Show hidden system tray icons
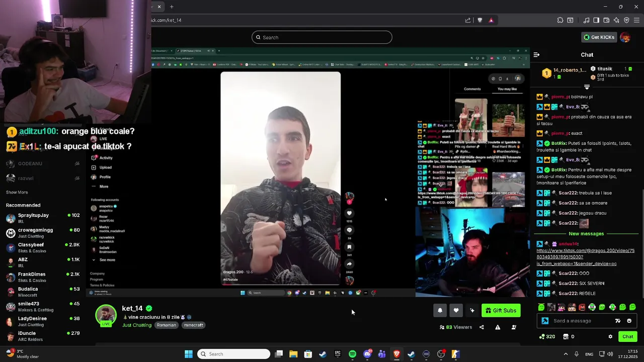 pyautogui.click(x=566, y=354)
